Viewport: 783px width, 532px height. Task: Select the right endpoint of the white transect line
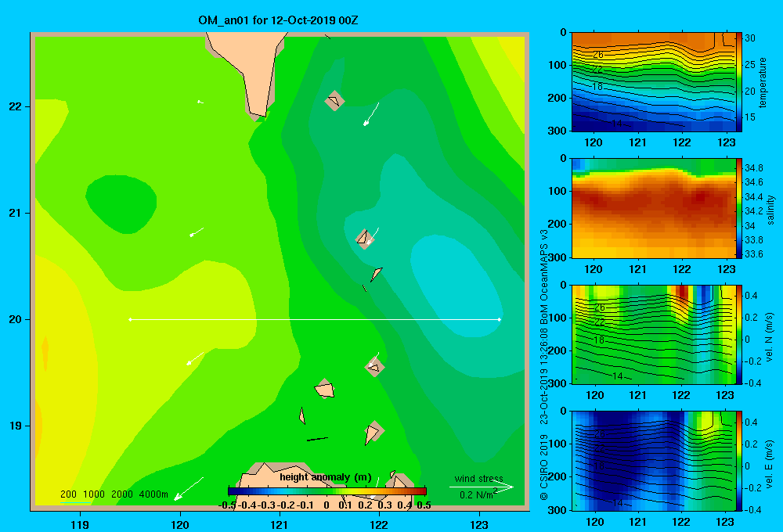(x=500, y=319)
